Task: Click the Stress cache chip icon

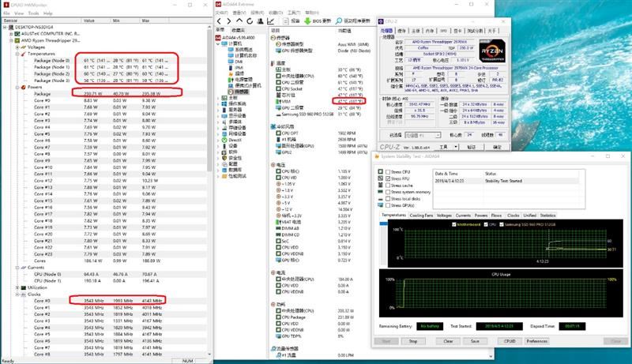Action: (380, 186)
